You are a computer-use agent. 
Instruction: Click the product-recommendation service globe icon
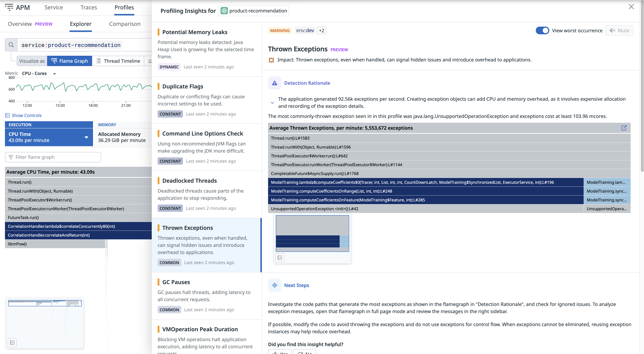click(x=224, y=11)
